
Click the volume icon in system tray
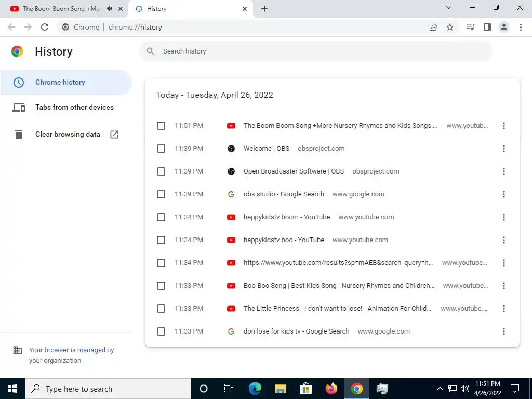(465, 389)
